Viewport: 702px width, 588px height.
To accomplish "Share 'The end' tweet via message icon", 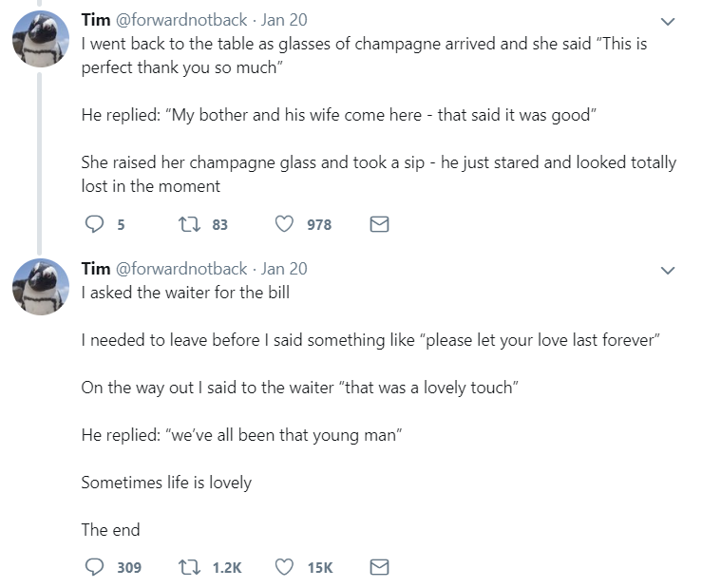I will 379,567.
